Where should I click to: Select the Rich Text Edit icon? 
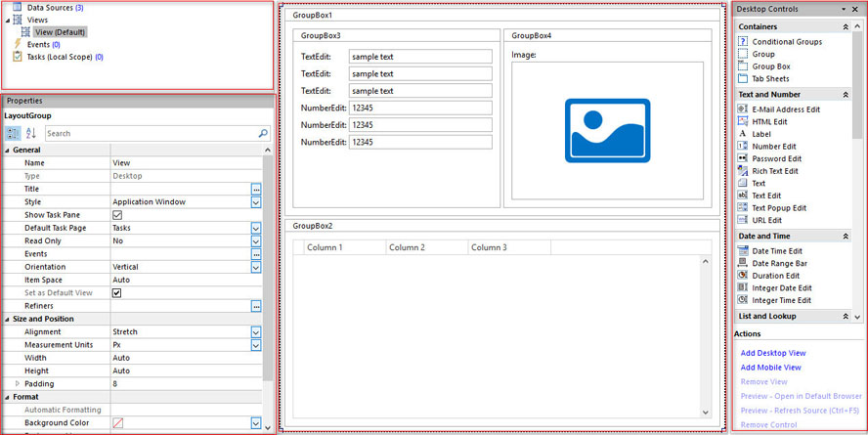[743, 171]
